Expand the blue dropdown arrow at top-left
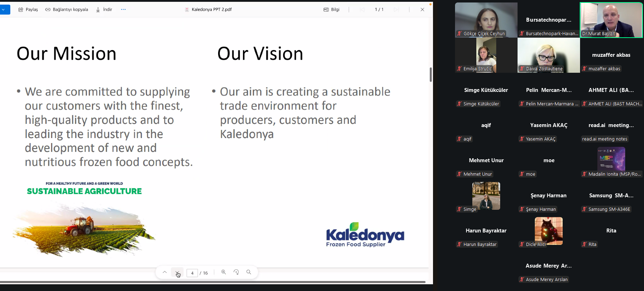 [x=4, y=10]
